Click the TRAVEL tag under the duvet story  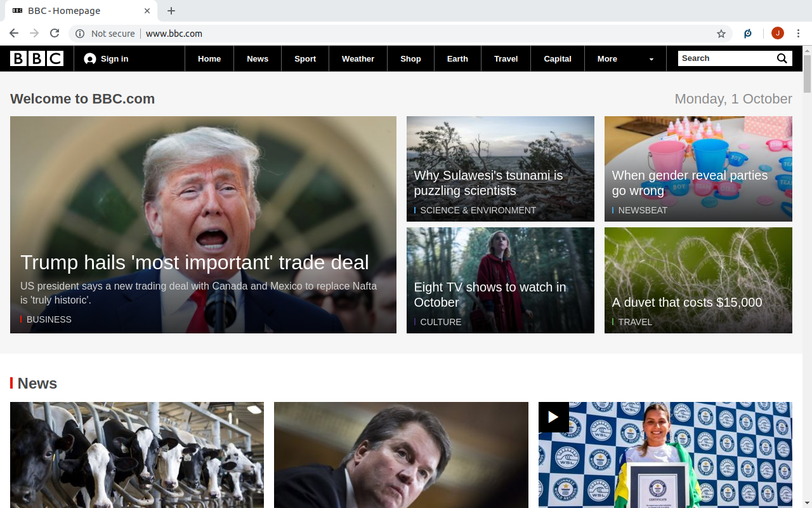pos(635,322)
